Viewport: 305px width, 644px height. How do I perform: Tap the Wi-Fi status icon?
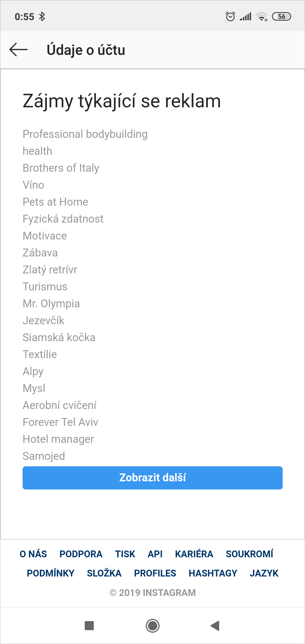click(x=262, y=17)
